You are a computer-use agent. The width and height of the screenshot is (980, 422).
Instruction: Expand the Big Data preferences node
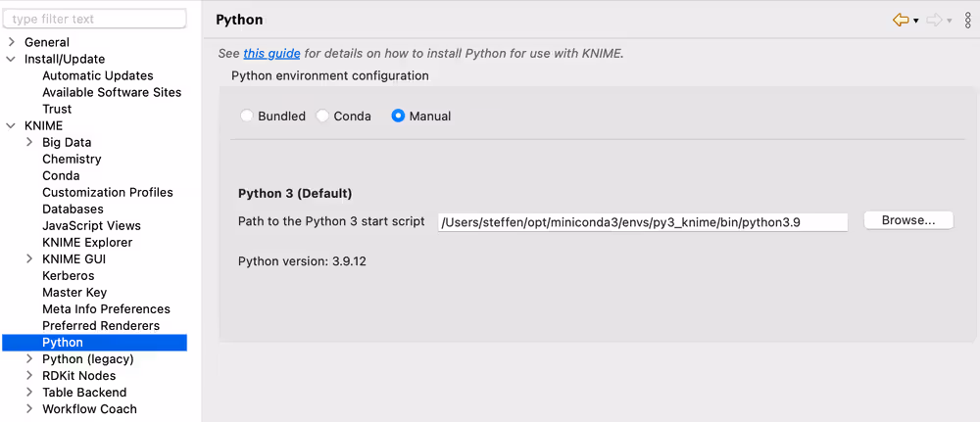29,142
